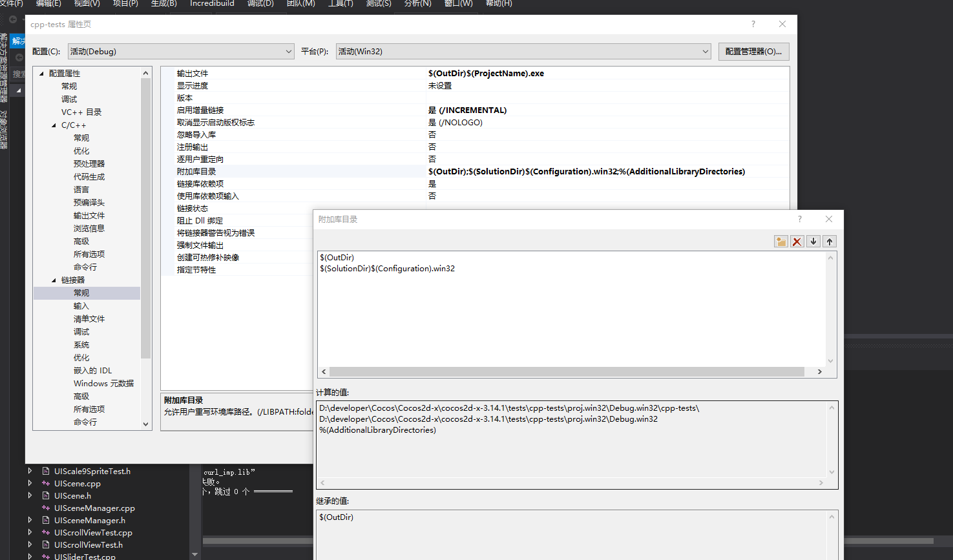Viewport: 953px width, 560px height.
Task: Expand UIScrollViewTest.cpp node in Solution Explorer
Action: [x=30, y=533]
